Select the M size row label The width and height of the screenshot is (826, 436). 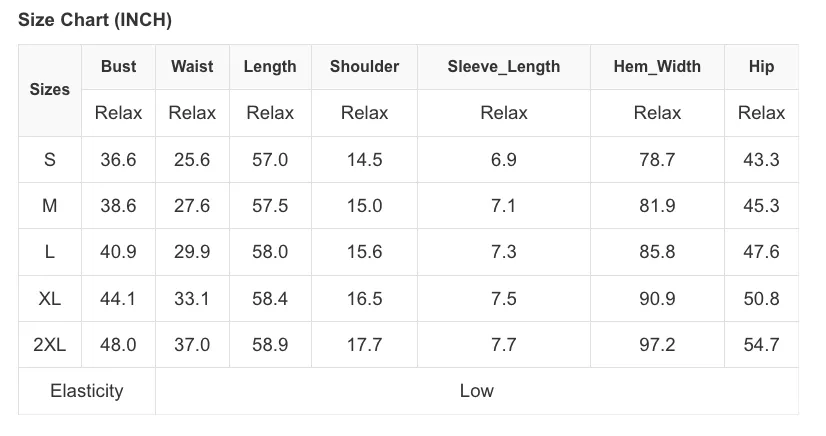(50, 205)
